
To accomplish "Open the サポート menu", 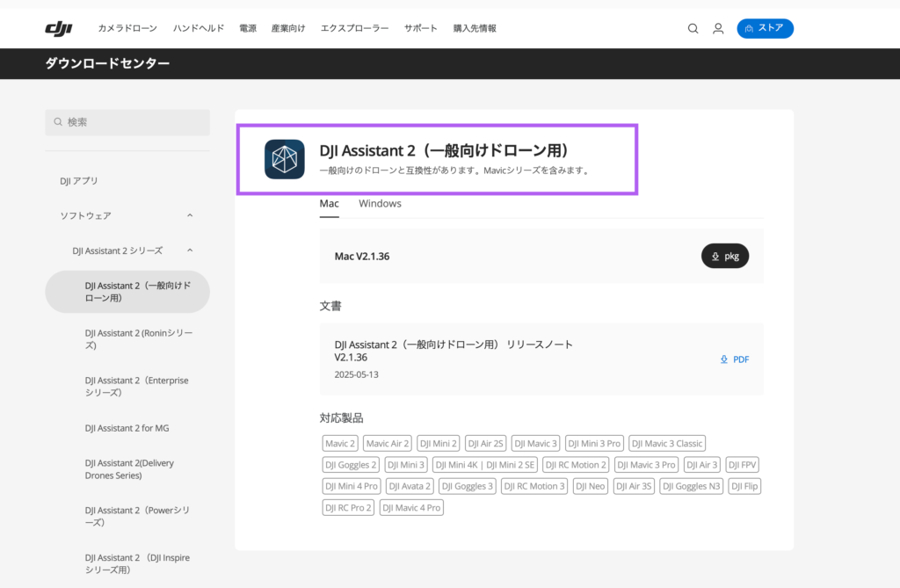I will [421, 28].
